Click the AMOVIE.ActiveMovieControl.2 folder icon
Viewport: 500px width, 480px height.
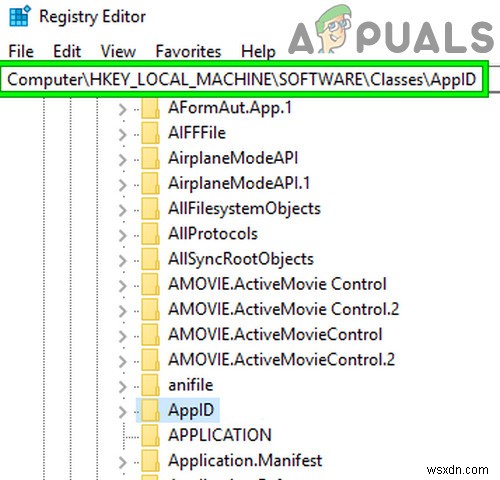tap(150, 360)
